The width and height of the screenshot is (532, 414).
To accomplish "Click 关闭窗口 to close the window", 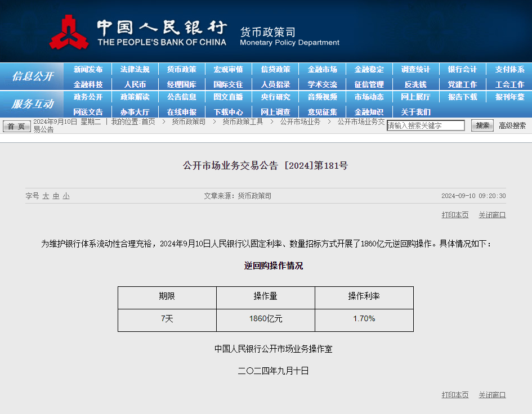I will (x=491, y=215).
